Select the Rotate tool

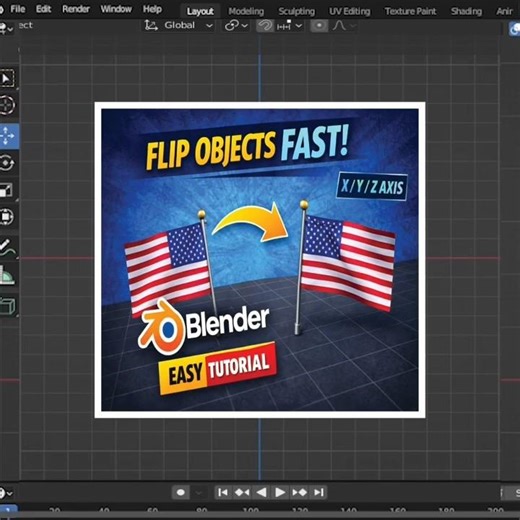tap(7, 163)
